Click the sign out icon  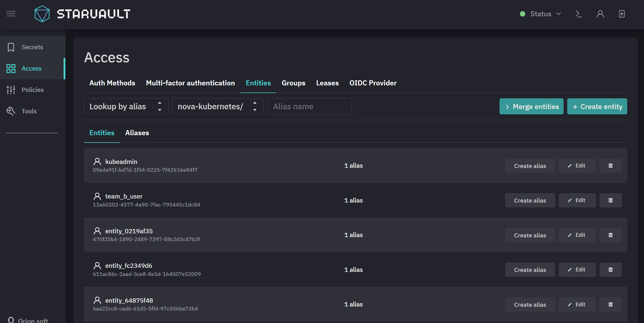(622, 14)
